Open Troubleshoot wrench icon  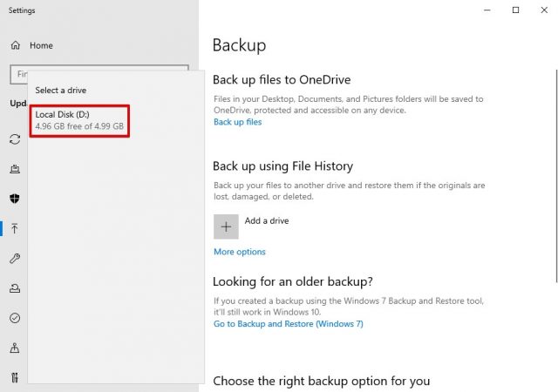point(15,258)
